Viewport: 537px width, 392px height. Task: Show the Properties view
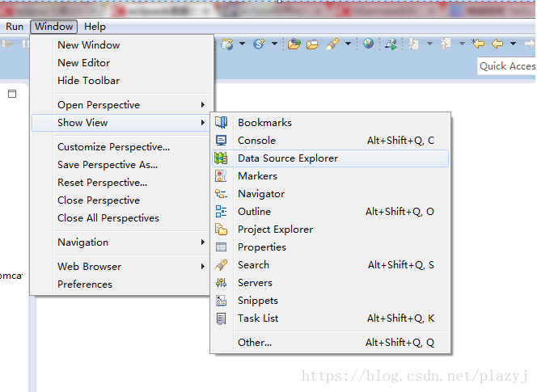tap(330, 247)
